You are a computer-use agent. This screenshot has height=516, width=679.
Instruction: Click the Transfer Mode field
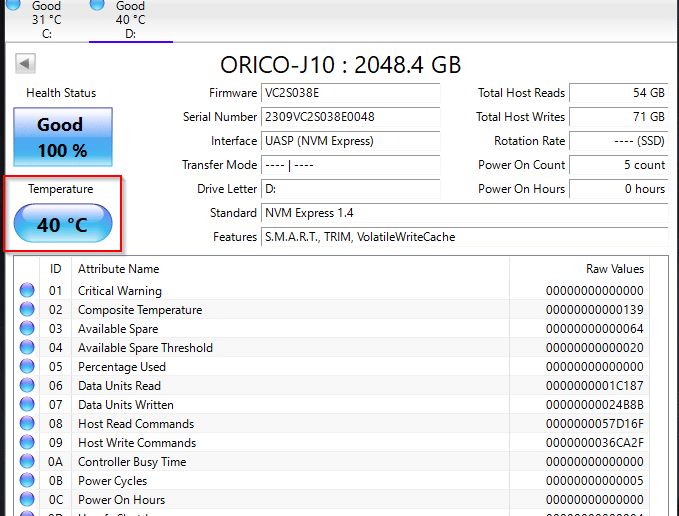(350, 165)
